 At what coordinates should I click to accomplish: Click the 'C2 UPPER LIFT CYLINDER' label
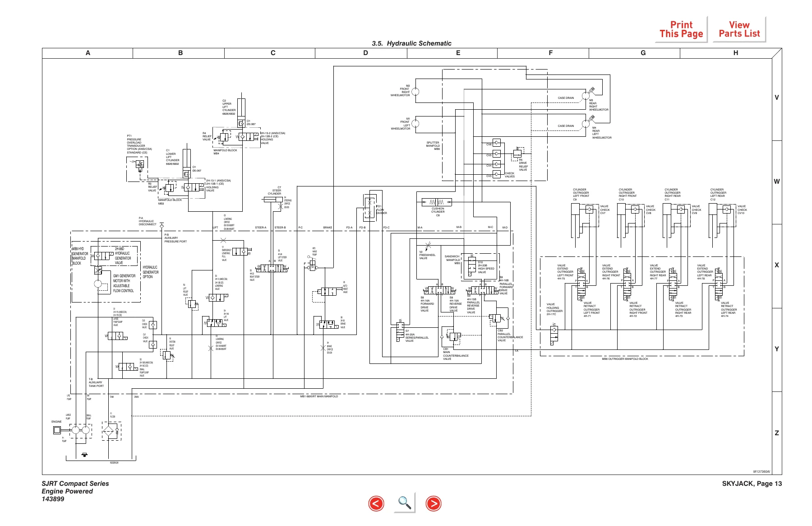coord(229,107)
